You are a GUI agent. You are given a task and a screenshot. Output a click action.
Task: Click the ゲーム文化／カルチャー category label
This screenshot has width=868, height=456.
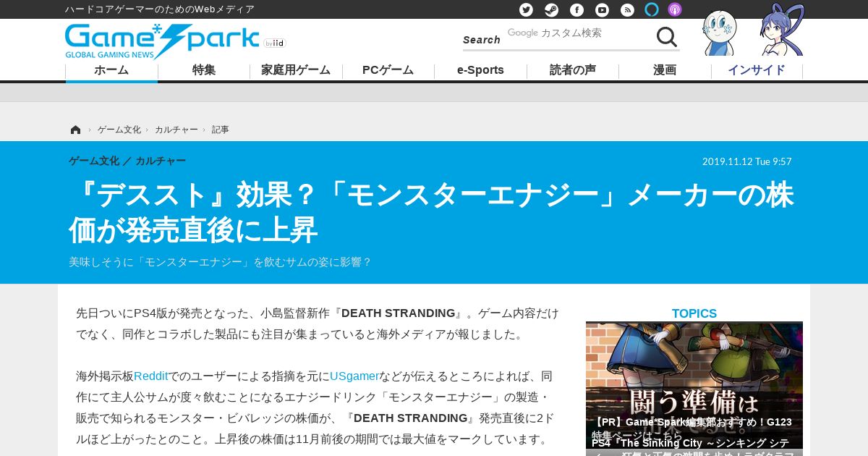tap(127, 161)
